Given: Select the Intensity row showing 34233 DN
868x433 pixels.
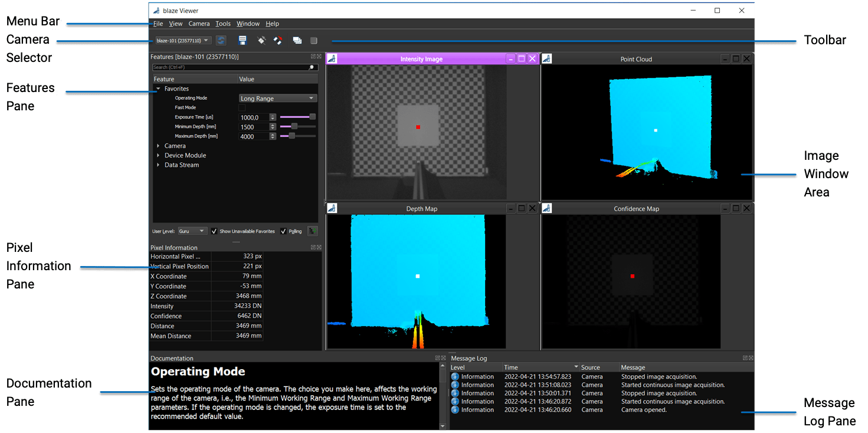Looking at the screenshot, I should point(206,306).
